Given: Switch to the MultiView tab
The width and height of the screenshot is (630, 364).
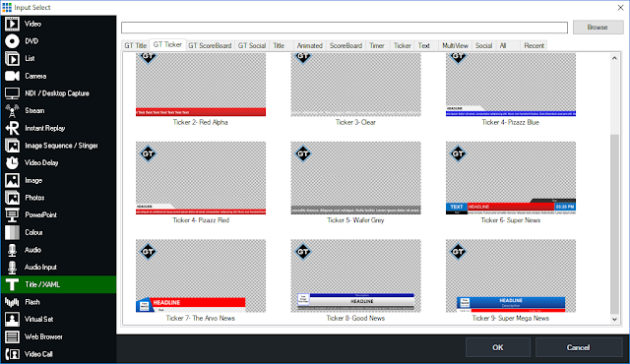Looking at the screenshot, I should pos(455,46).
